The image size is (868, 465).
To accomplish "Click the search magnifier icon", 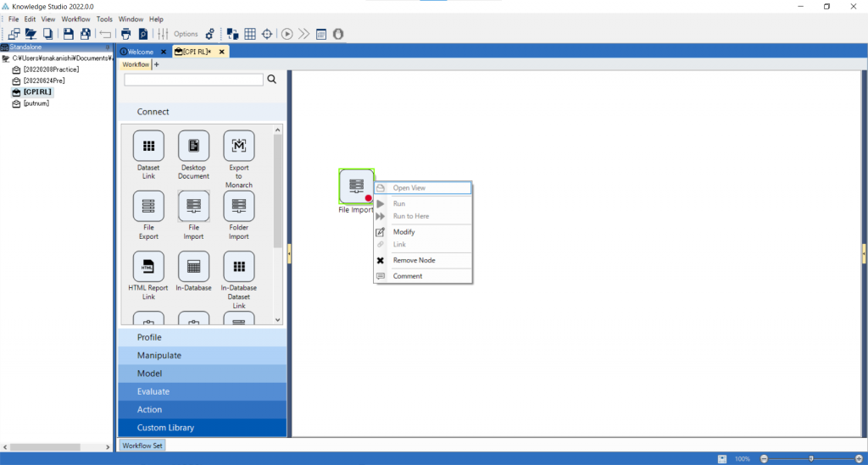I will tap(272, 79).
